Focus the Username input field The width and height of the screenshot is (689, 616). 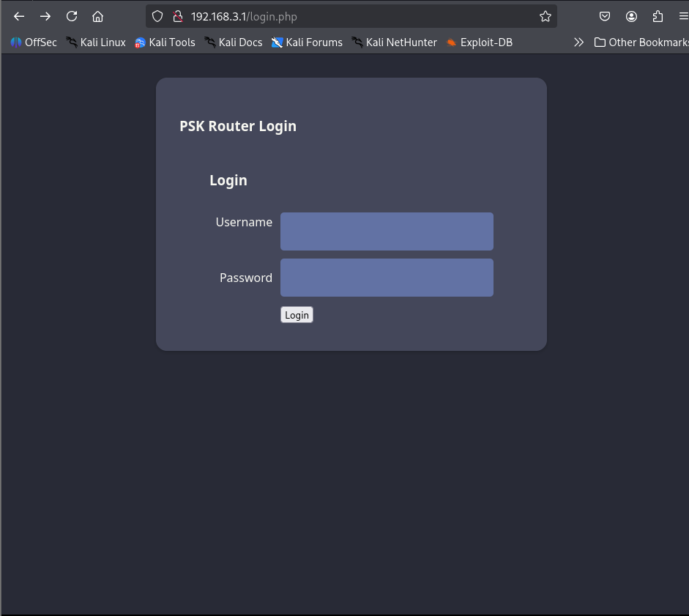pos(387,231)
